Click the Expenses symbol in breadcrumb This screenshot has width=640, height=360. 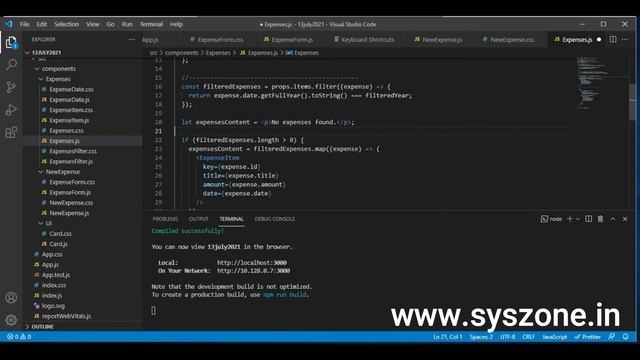(302, 53)
